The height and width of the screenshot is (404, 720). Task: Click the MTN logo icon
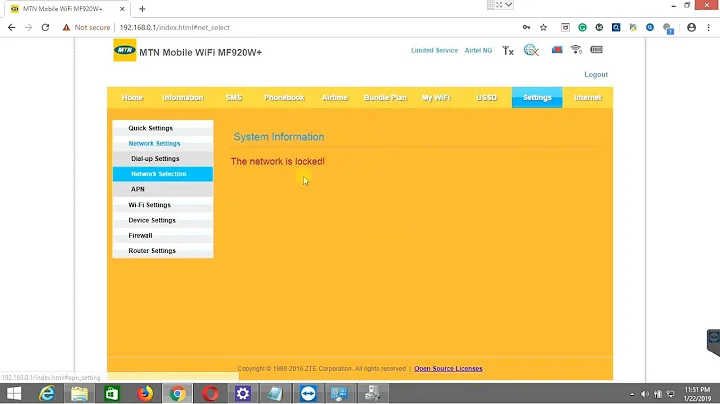tap(125, 50)
